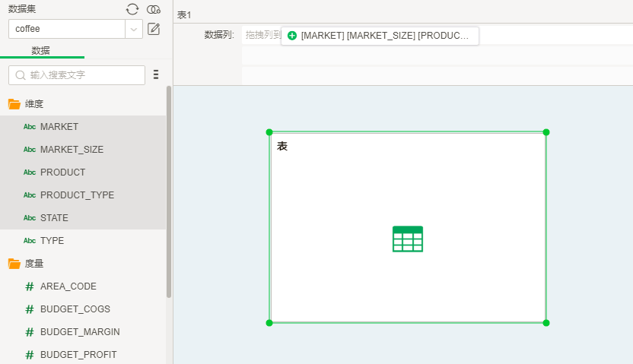Open the coffee dataset dropdown arrow

pos(134,30)
